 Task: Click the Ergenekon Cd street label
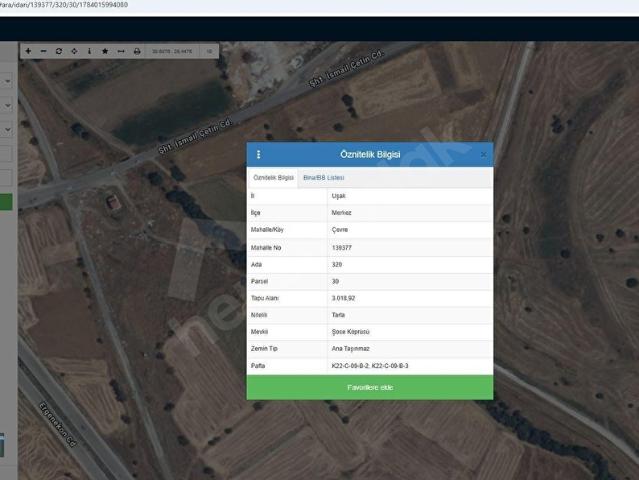58,425
